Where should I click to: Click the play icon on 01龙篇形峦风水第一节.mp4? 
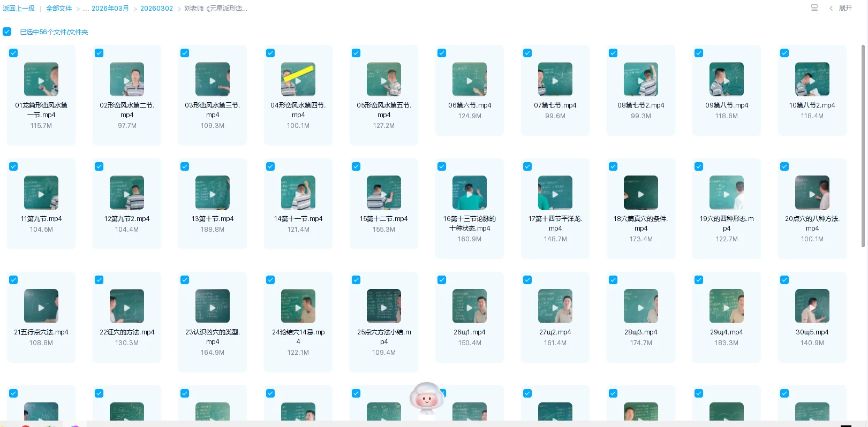[41, 81]
